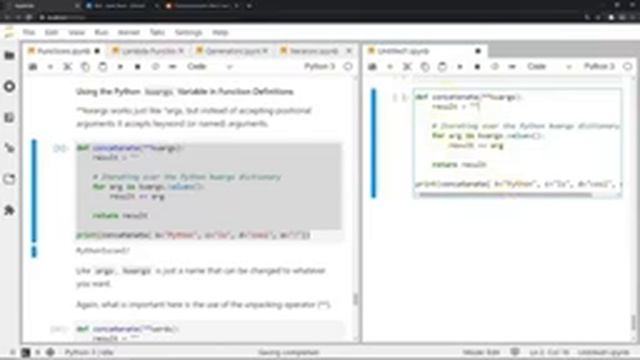Click horizontal scrollbar of Untitled7 code cell
Screen dimensions: 640x360
tap(505, 195)
